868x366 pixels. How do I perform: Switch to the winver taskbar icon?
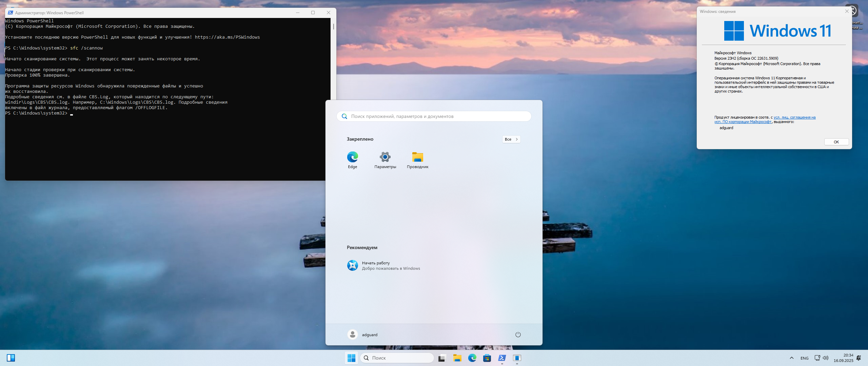[x=517, y=358]
